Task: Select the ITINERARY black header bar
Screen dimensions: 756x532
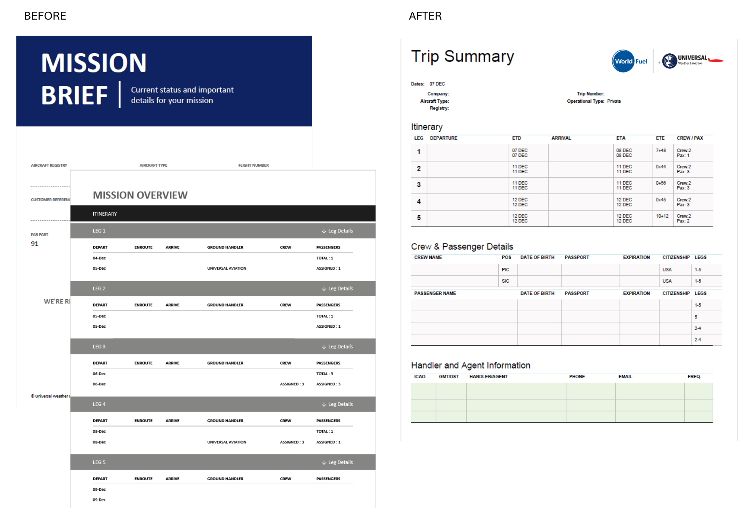Action: click(223, 214)
